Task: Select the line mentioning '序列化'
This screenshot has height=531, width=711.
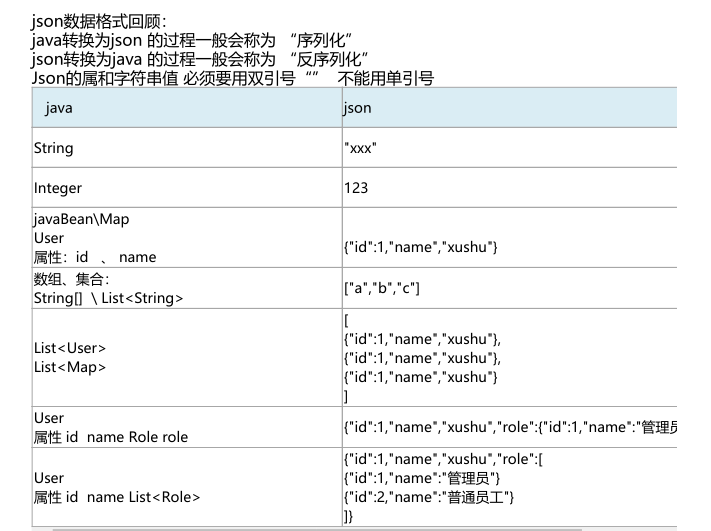Action: [191, 40]
